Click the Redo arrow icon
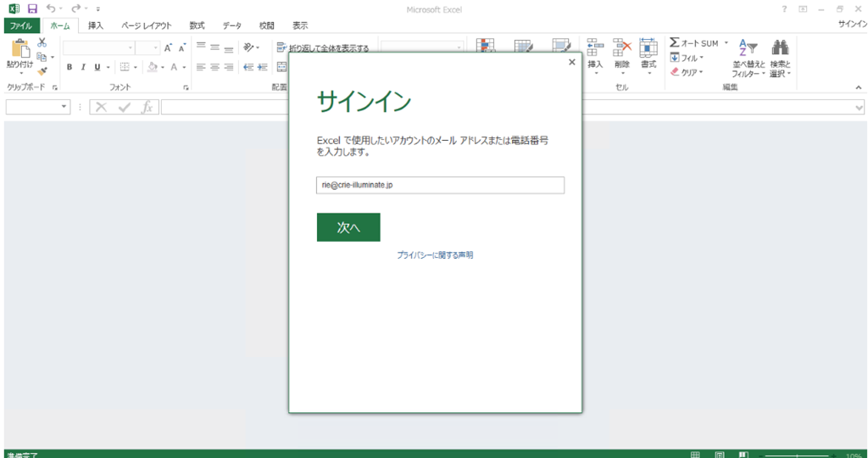Screen dimensions: 868x458 pyautogui.click(x=75, y=8)
